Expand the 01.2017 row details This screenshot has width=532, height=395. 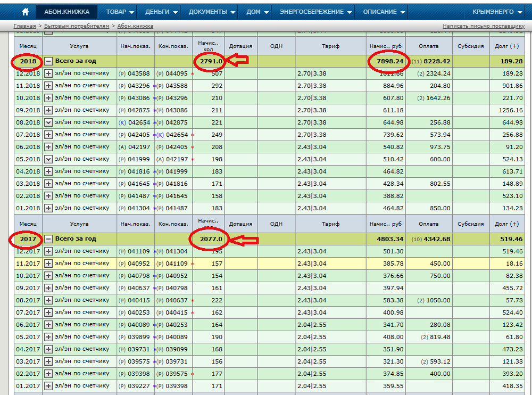pos(48,386)
